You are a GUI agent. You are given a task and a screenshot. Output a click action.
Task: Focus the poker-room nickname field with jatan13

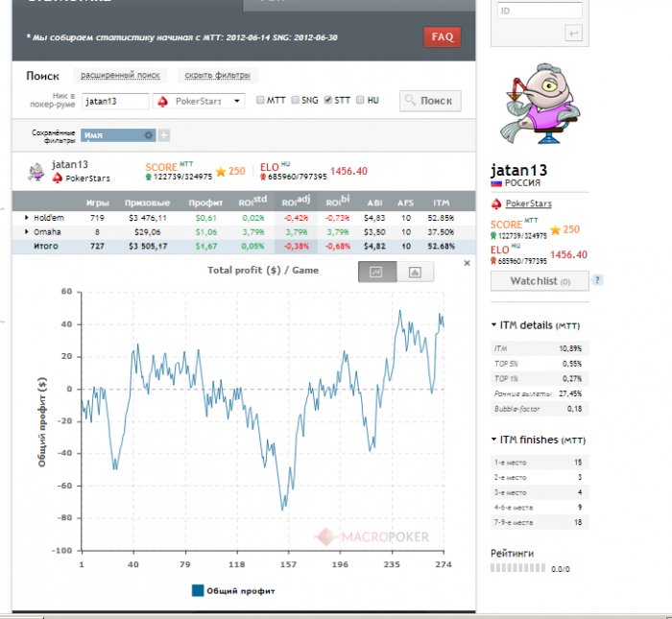(115, 101)
